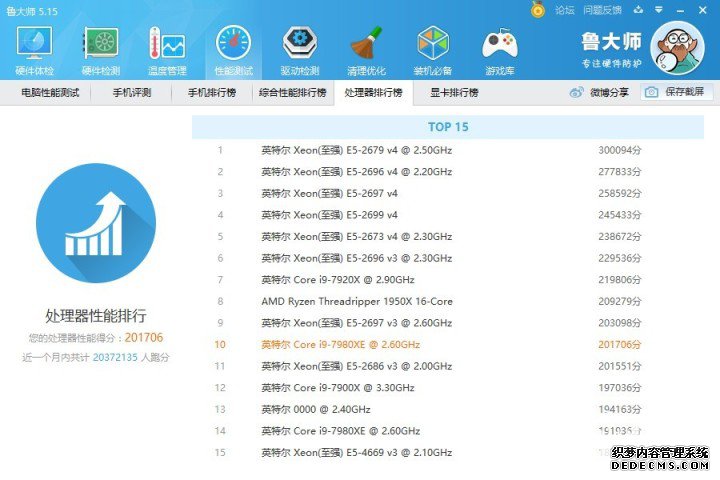
Task: Open 驱动检测 driver detection icon
Action: pos(300,51)
